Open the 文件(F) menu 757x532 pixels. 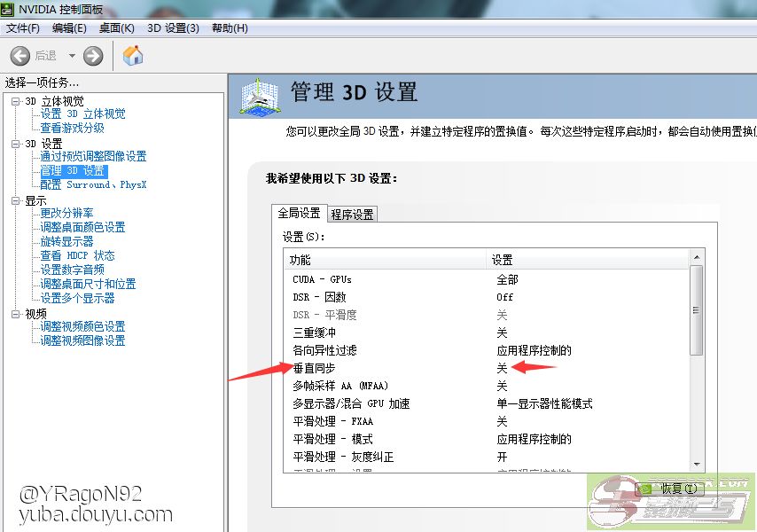[23, 28]
